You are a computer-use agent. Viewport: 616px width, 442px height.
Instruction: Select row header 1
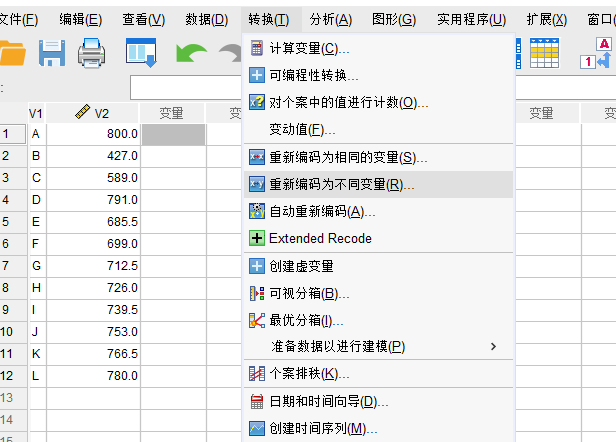click(13, 134)
